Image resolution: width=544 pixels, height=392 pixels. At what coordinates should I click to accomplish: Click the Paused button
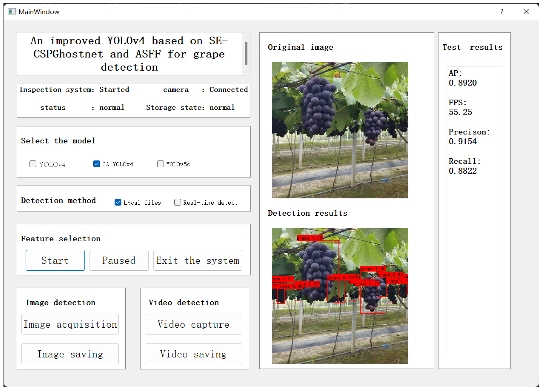119,260
